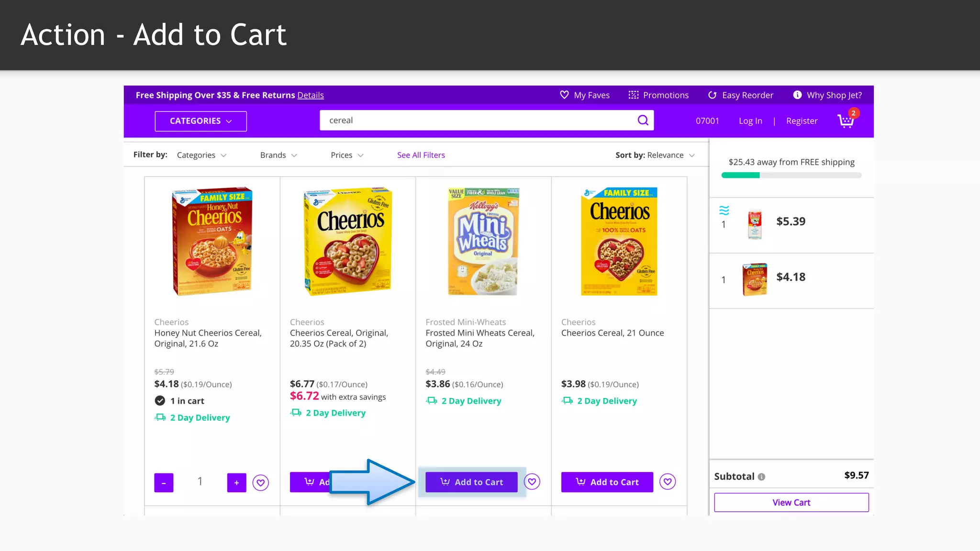Open Cheerios Cereal, Original, 20.35 Oz title
The height and width of the screenshot is (551, 980).
coord(339,338)
